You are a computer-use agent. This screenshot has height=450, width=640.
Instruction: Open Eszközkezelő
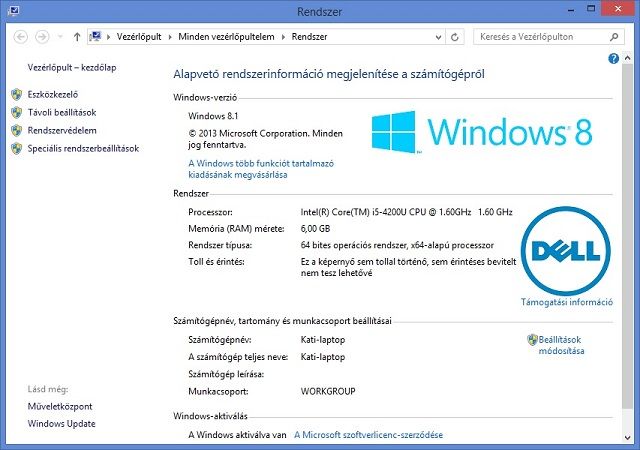[53, 94]
